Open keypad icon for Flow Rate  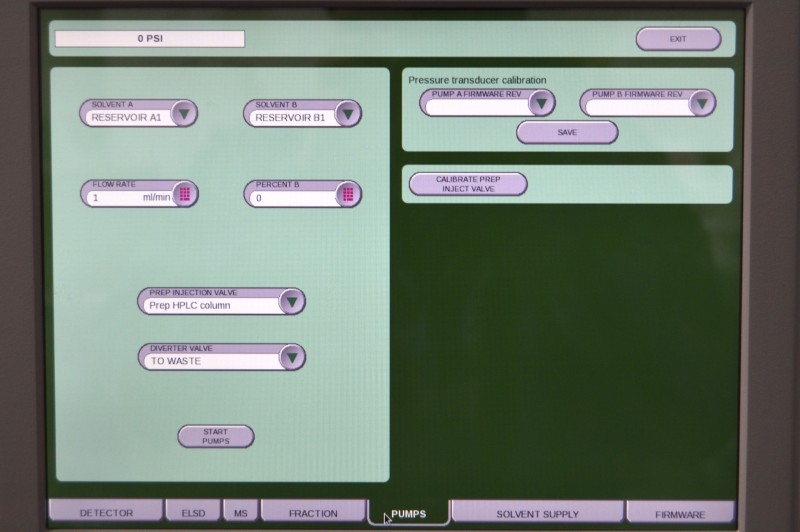[184, 195]
